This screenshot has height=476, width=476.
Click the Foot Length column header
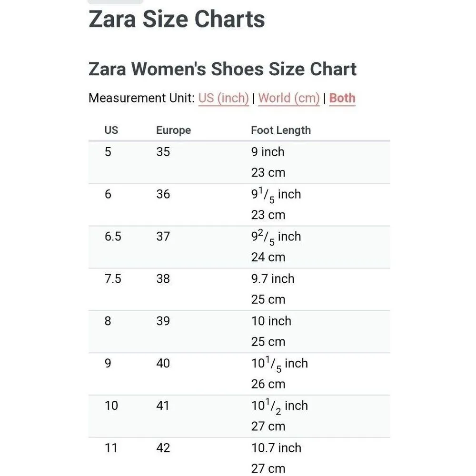point(281,130)
